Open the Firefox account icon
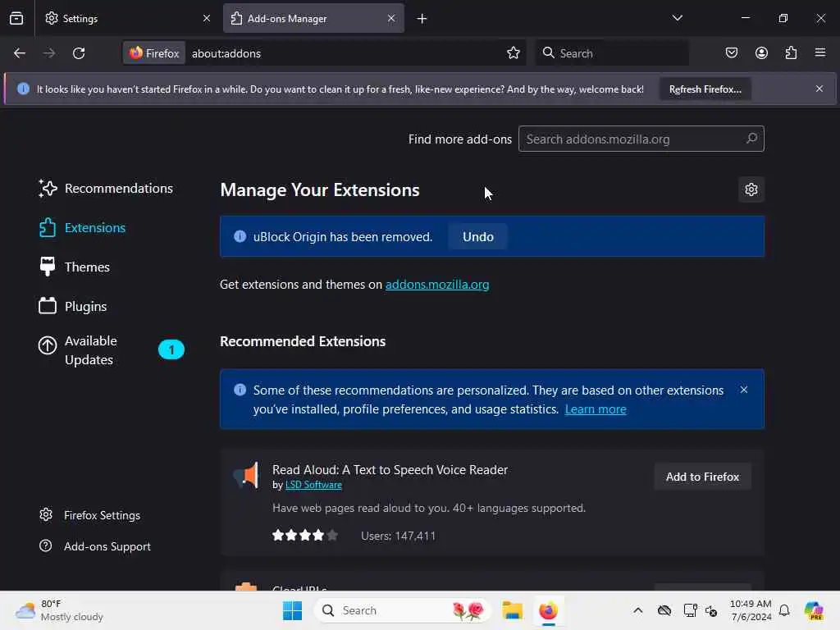840x630 pixels. 761,53
